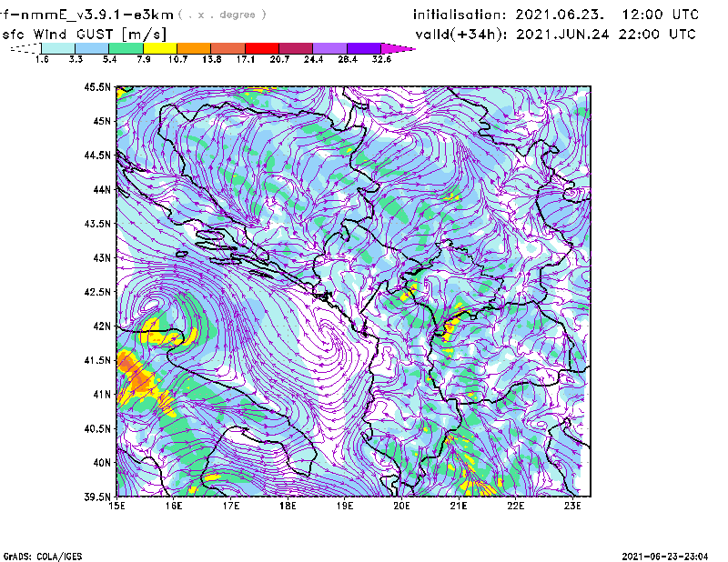Viewport: 728px width, 562px height.
Task: Click the light cyan 1.6–3.3 legend swatch
Action: 58,48
